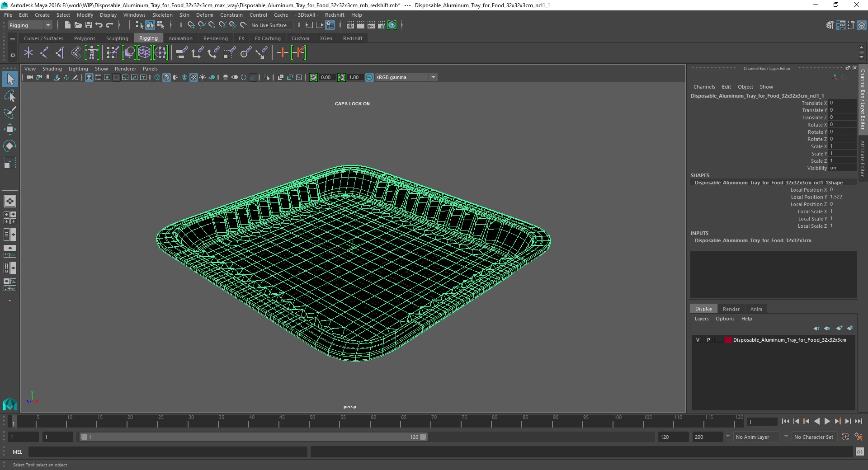Screen dimensions: 868x470
Task: Open layer editor Options menu
Action: tap(725, 319)
